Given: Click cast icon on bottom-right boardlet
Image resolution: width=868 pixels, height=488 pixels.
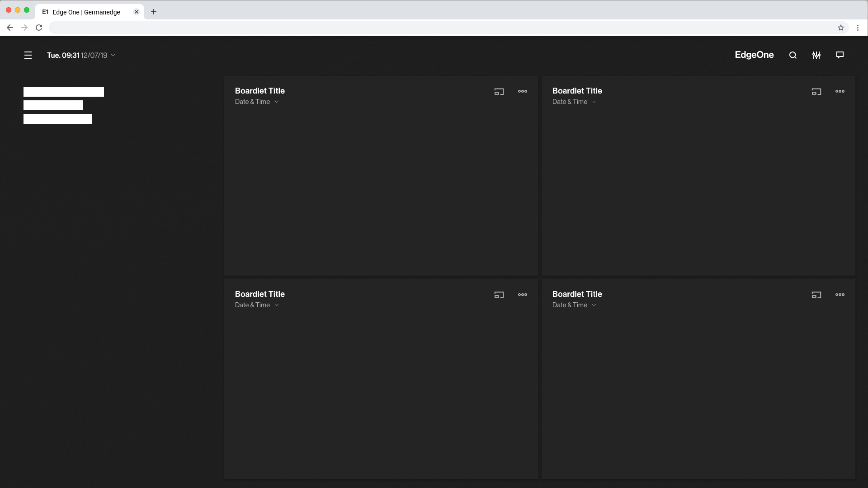Looking at the screenshot, I should (x=816, y=295).
